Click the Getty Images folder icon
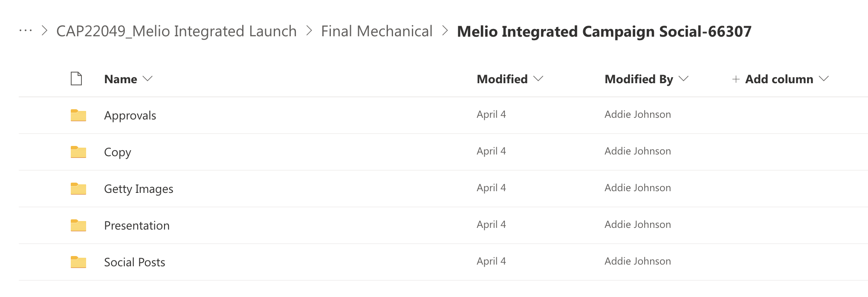The width and height of the screenshot is (868, 297). click(78, 189)
